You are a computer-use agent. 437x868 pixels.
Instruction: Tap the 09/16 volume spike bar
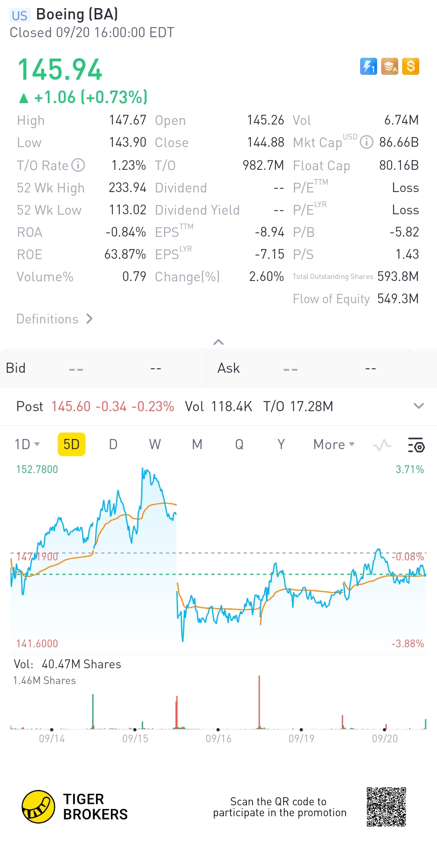pos(259,703)
